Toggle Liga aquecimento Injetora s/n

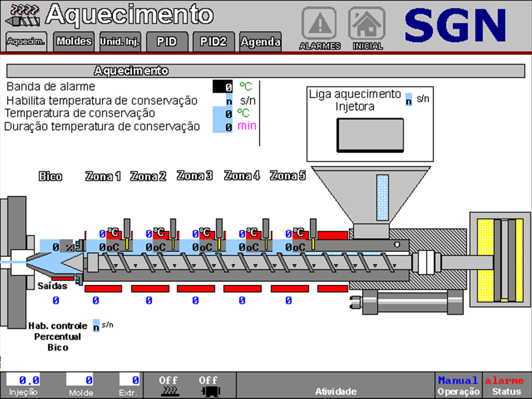[x=409, y=98]
